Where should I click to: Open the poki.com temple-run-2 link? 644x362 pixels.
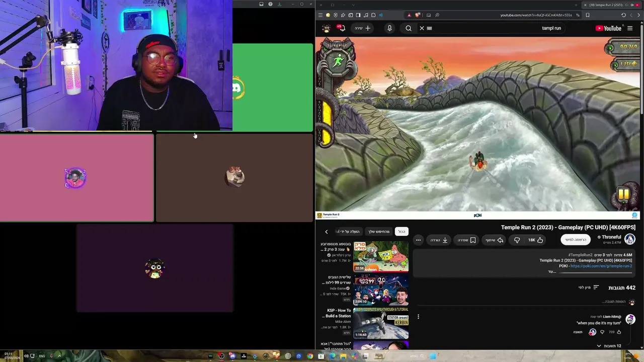[601, 266]
